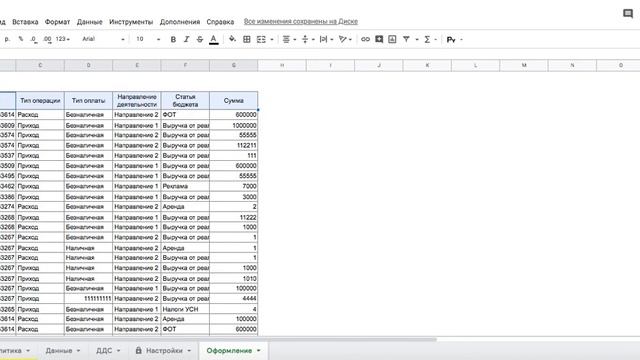Select 'Направление деятельности' header cell
640x360 pixels.
pos(137,100)
